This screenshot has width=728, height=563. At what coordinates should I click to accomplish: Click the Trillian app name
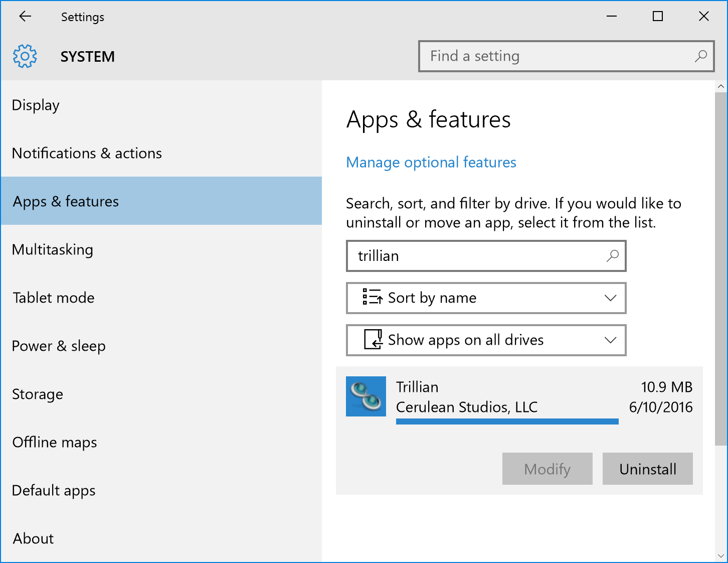[417, 387]
